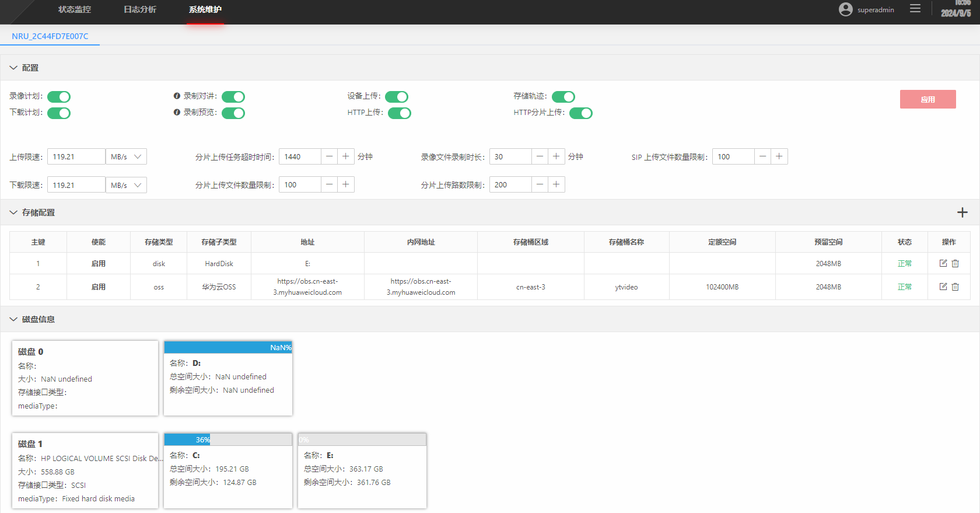Open 下载限速 MB/s unit dropdown
Screen dimensions: 980x513
tap(126, 185)
